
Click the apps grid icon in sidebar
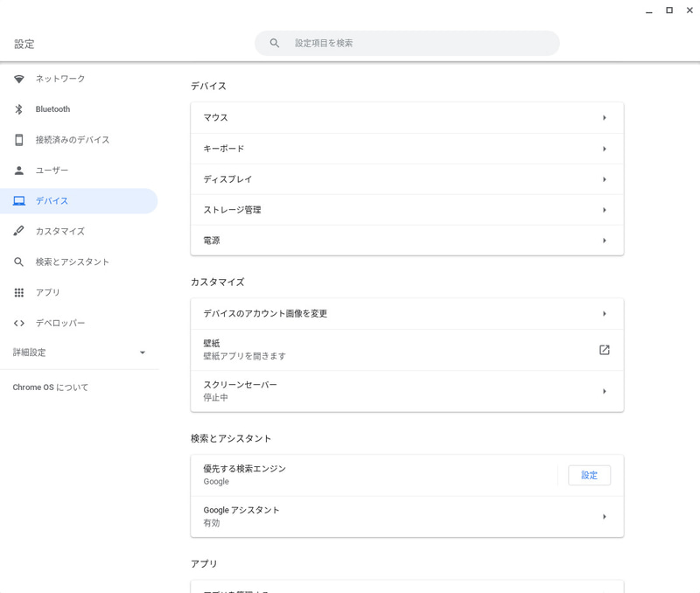click(x=19, y=292)
